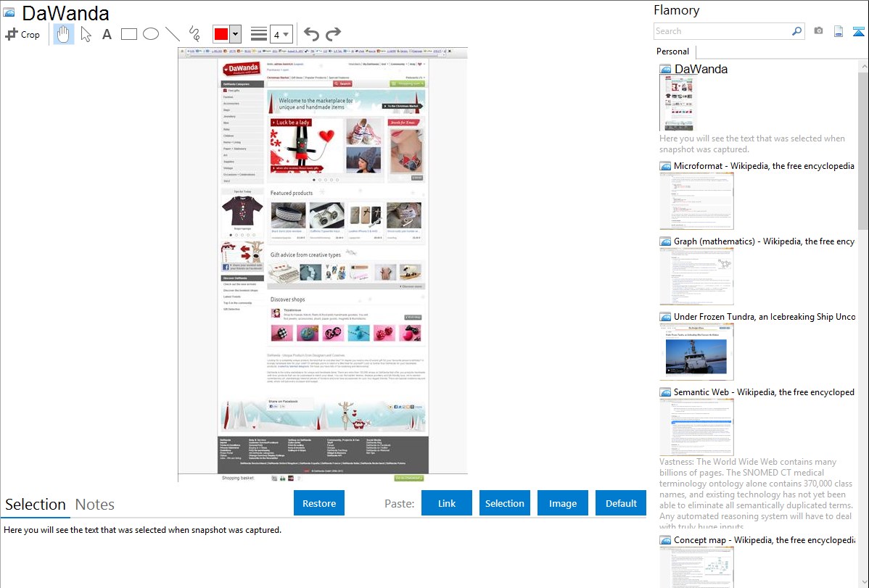The height and width of the screenshot is (588, 869).
Task: Open the Concept map snapshot thumbnail
Action: 696,567
